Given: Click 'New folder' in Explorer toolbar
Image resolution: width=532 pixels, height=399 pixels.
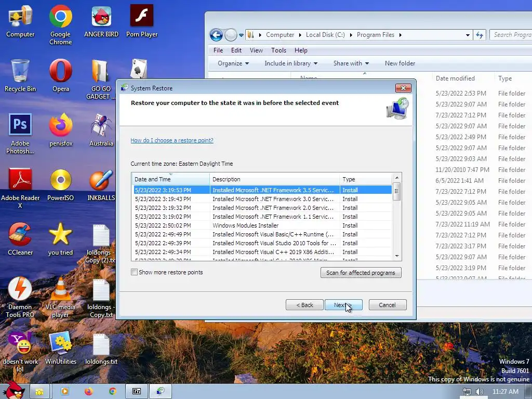Looking at the screenshot, I should tap(400, 63).
